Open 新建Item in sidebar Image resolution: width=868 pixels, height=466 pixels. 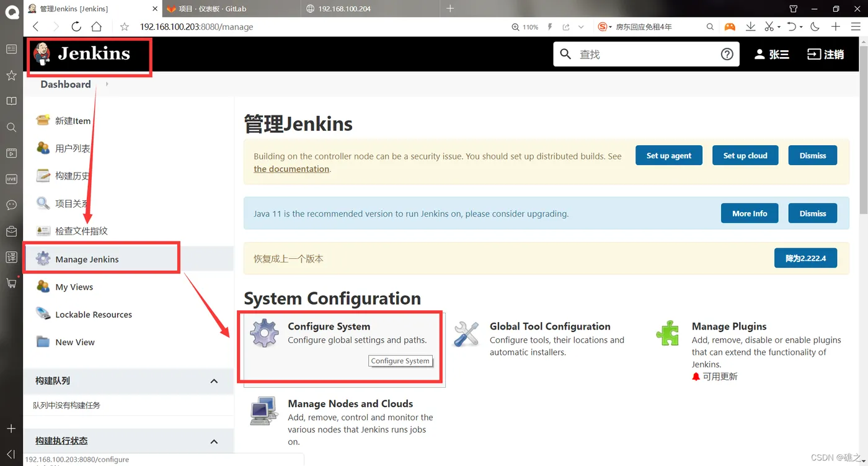pos(73,121)
